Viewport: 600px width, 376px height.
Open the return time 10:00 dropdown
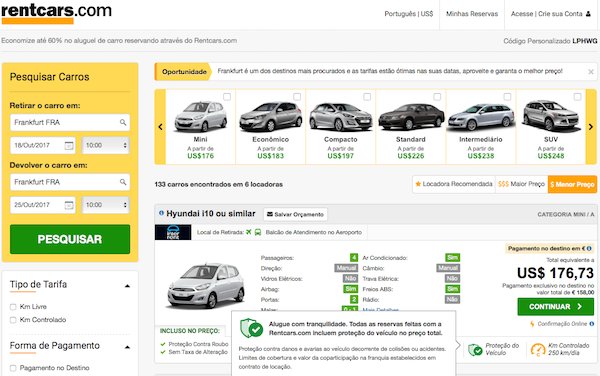point(106,205)
